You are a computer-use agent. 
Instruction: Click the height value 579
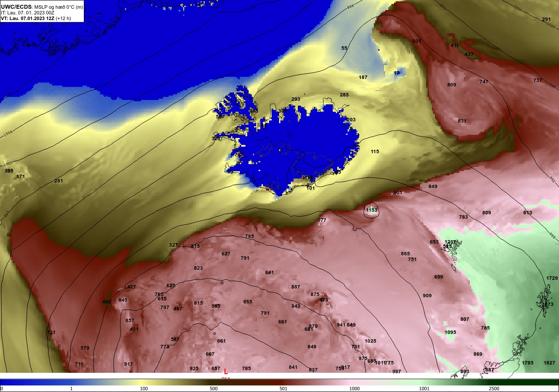(85, 348)
